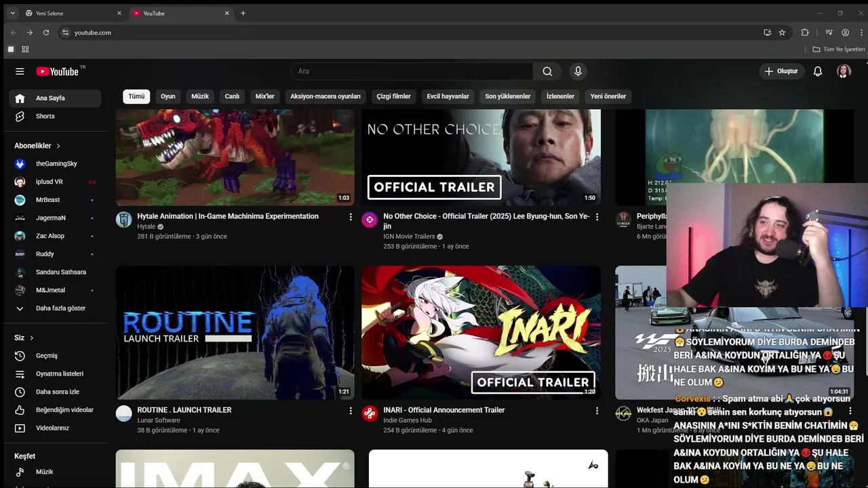The height and width of the screenshot is (488, 868).
Task: Open MrBeast channel subscription
Action: pyautogui.click(x=55, y=200)
